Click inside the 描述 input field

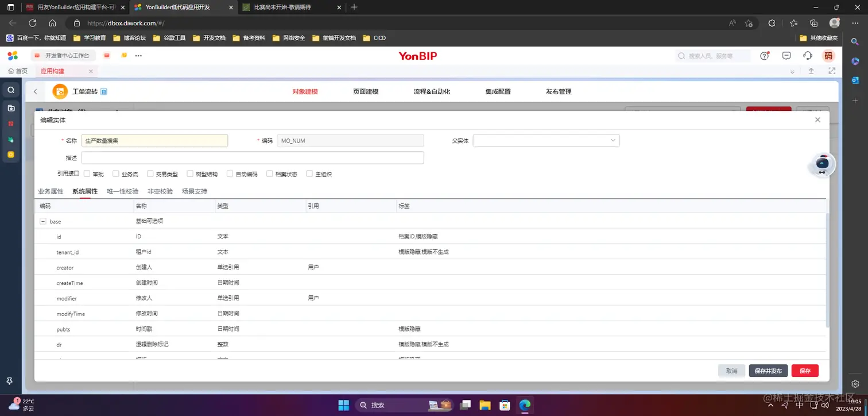pos(253,157)
